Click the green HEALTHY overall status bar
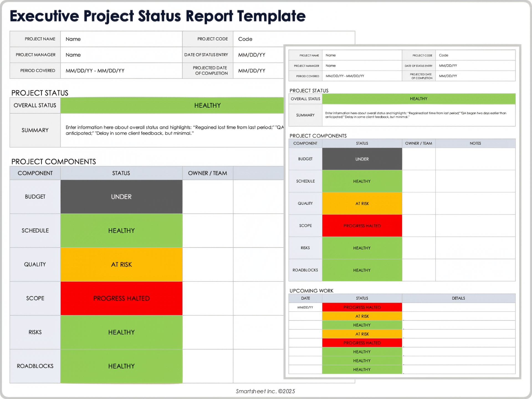 [172, 105]
